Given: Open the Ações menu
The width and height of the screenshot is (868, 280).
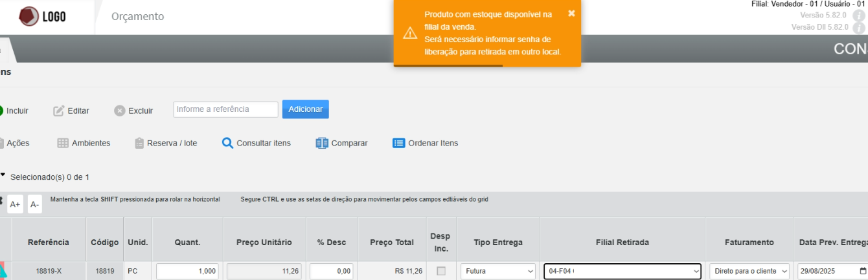Looking at the screenshot, I should click(x=17, y=143).
